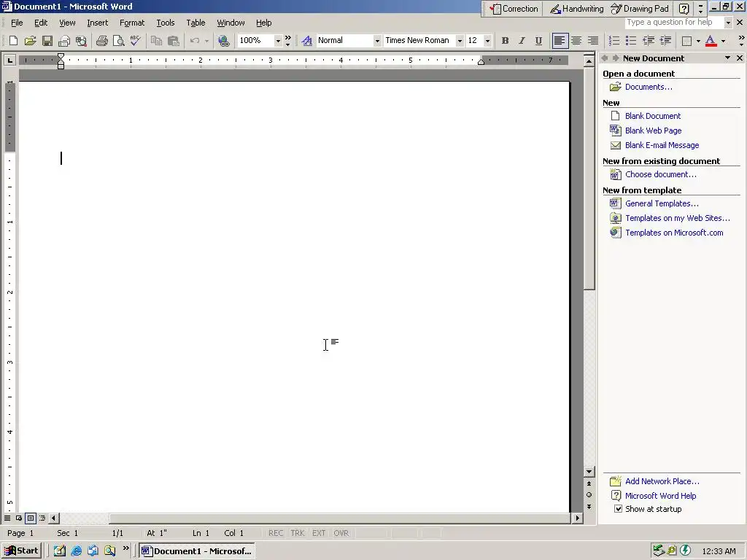Toggle Italic formatting
Viewport: 747px width, 560px height.
(522, 41)
